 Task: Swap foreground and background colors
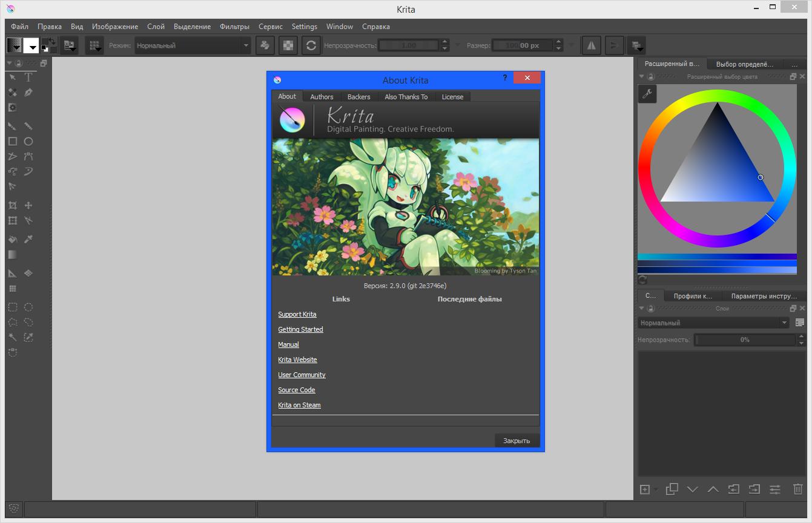click(53, 41)
